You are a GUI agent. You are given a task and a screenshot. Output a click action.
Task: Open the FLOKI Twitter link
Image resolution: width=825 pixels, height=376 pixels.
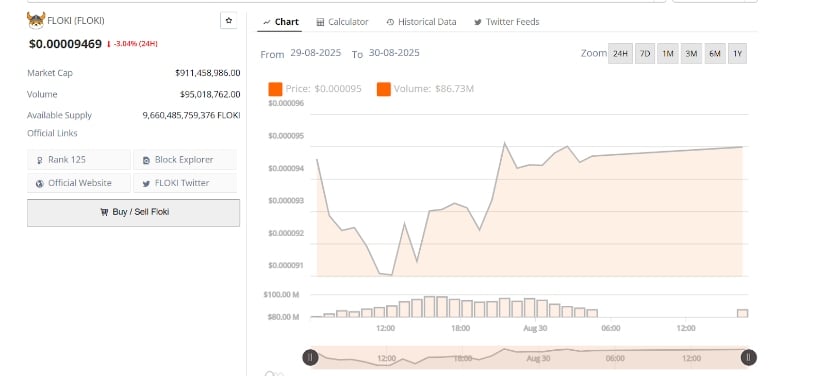185,183
